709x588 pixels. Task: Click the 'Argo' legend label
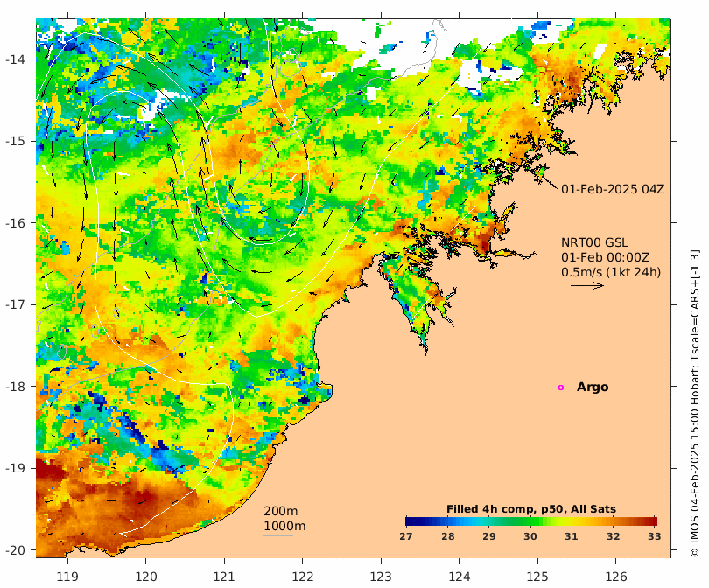(x=593, y=388)
